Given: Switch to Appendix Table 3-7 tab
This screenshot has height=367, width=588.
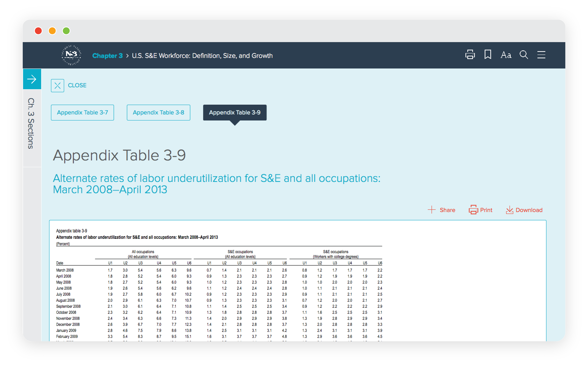Looking at the screenshot, I should [x=83, y=113].
